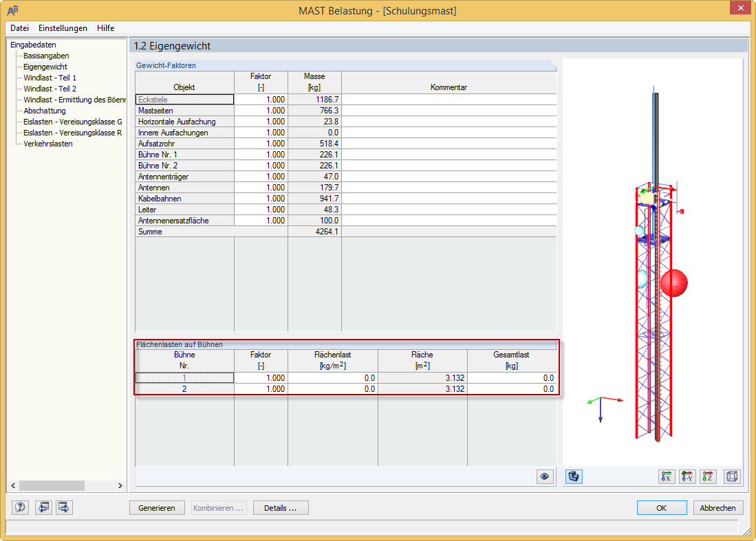This screenshot has width=756, height=541.
Task: Open the Datei menu
Action: coord(20,28)
